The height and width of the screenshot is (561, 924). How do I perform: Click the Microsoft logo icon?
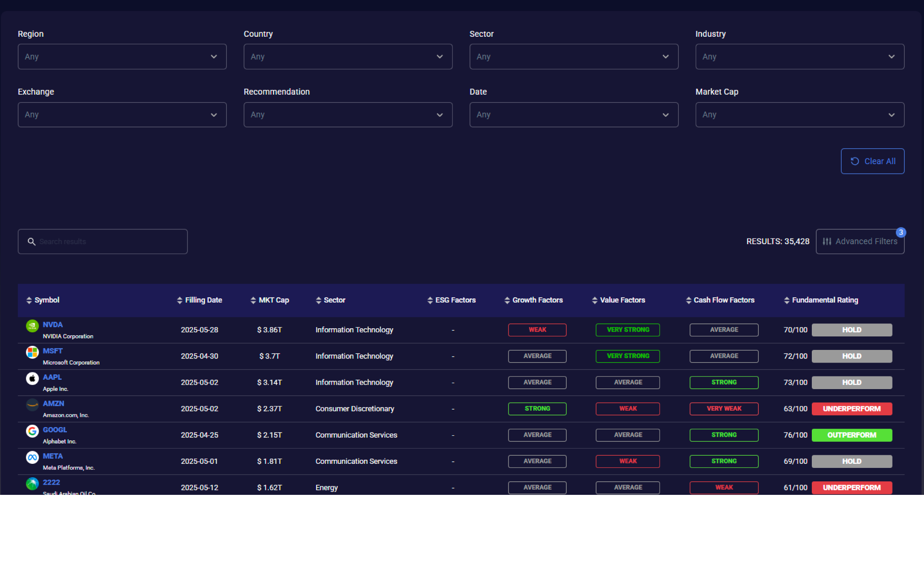click(32, 352)
